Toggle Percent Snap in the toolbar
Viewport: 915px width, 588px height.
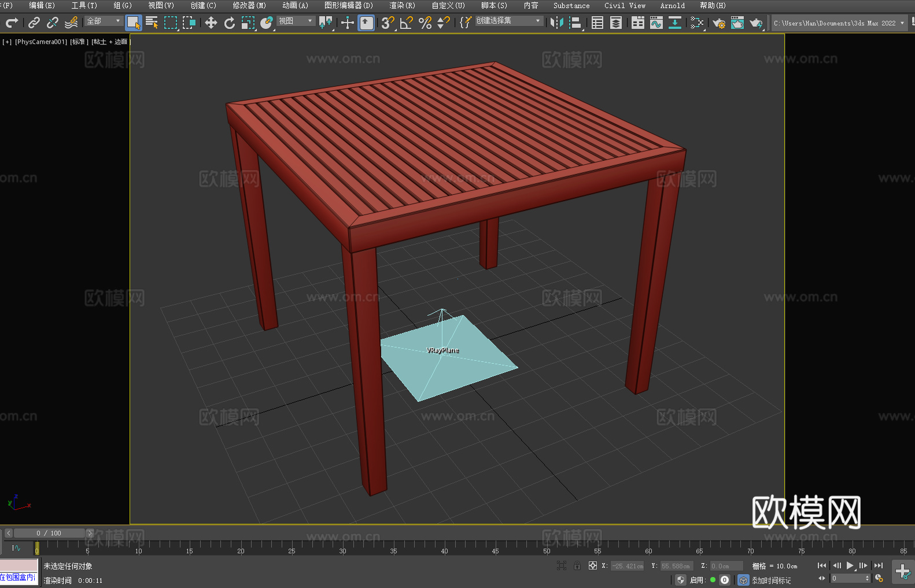[425, 23]
